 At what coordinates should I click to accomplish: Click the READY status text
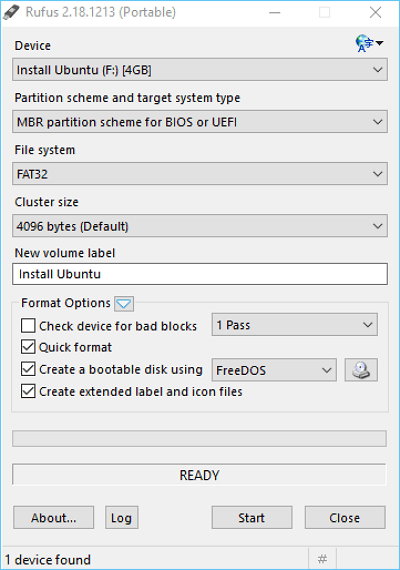point(199,475)
